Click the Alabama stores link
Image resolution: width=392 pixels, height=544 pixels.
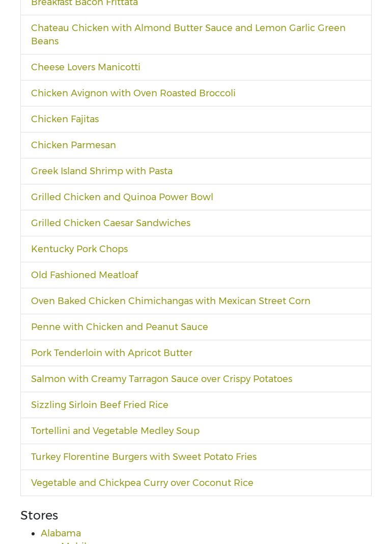[x=61, y=533]
